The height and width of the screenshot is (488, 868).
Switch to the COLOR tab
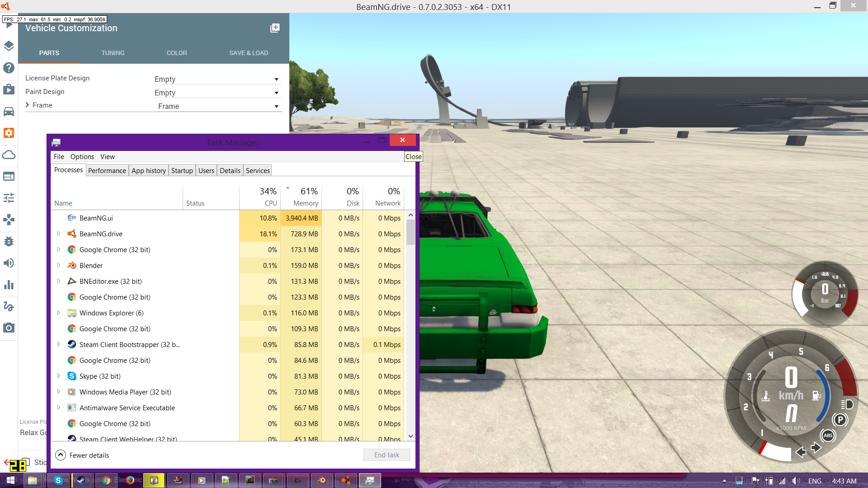pyautogui.click(x=177, y=53)
